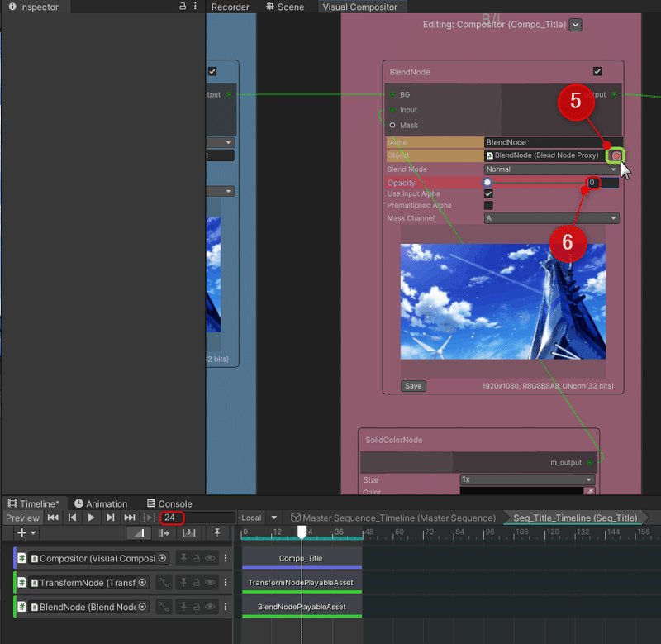Image resolution: width=661 pixels, height=644 pixels.
Task: Lock the TransformNode track
Action: tap(197, 583)
